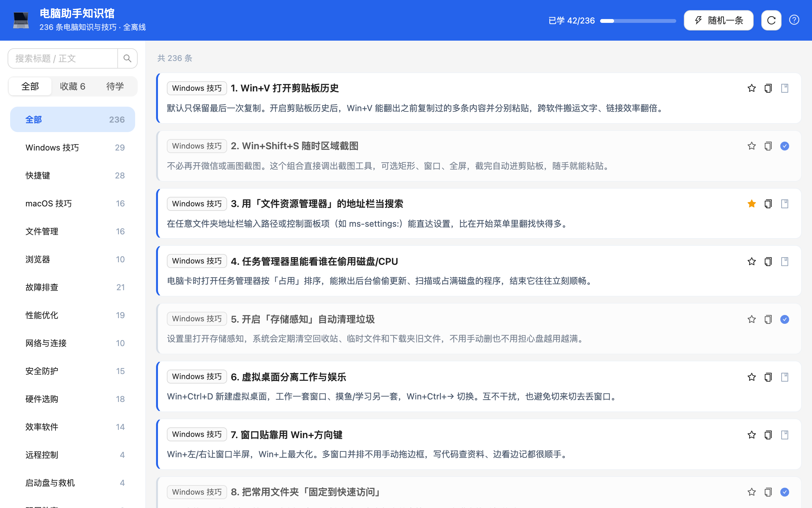Click the learned progress bar 42/236
The height and width of the screenshot is (508, 812).
[x=638, y=21]
